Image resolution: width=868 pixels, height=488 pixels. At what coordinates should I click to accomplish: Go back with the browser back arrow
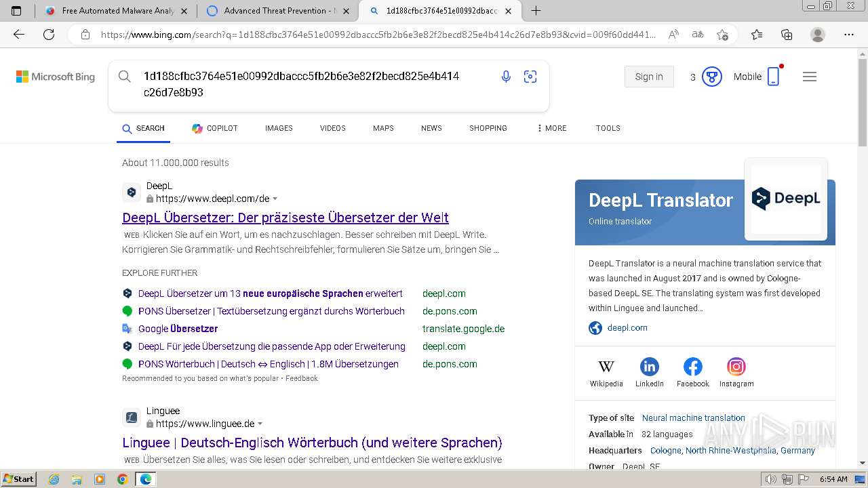[19, 35]
